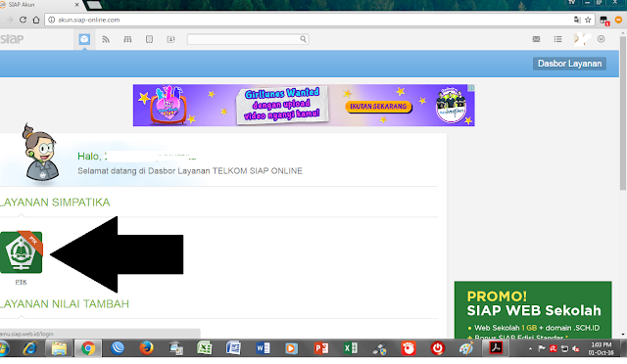
Task: Reload the page with refresh icon
Action: 23,20
